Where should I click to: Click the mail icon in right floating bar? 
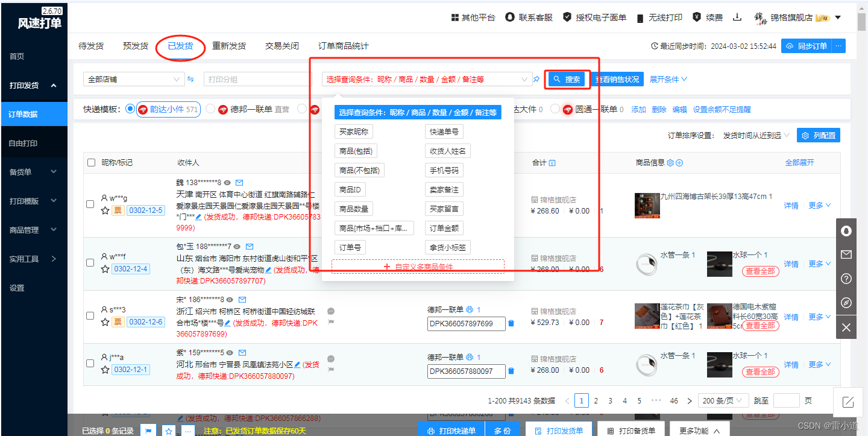click(846, 255)
